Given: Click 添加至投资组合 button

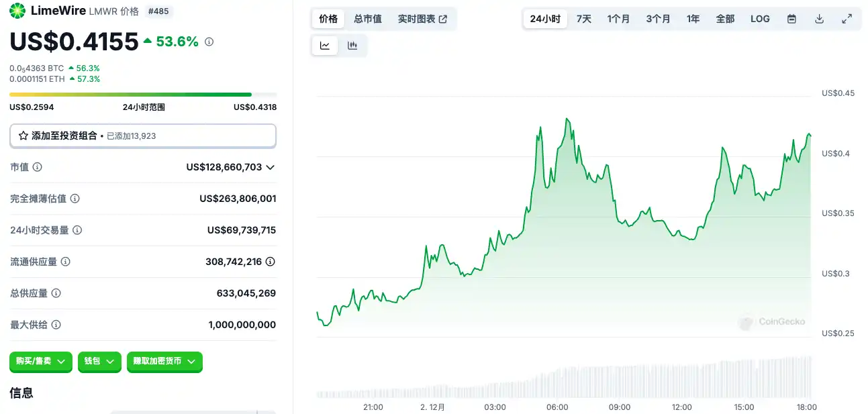Looking at the screenshot, I should point(142,136).
